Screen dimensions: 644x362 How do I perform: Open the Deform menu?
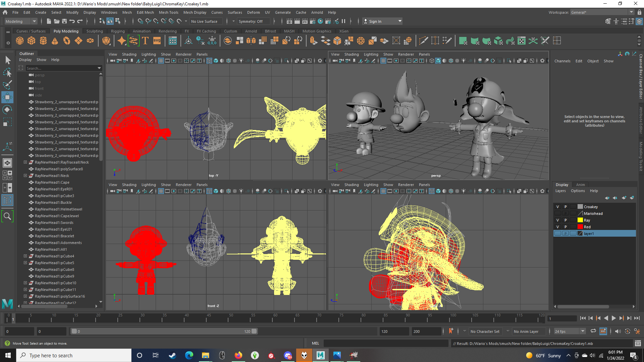click(x=254, y=12)
